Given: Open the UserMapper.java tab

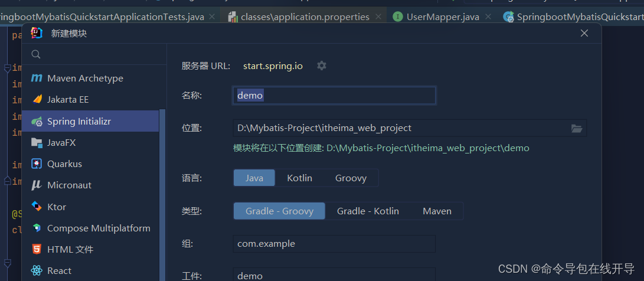Looking at the screenshot, I should tap(443, 17).
